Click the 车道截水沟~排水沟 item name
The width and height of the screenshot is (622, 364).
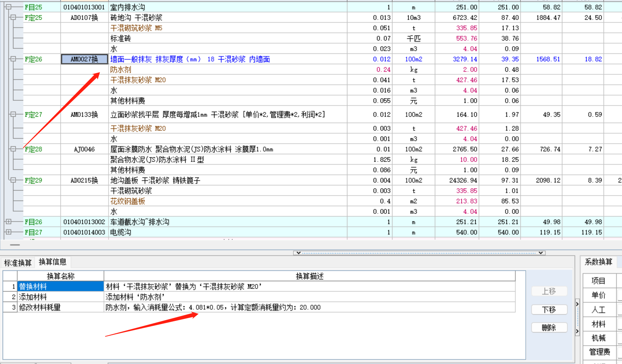(140, 222)
